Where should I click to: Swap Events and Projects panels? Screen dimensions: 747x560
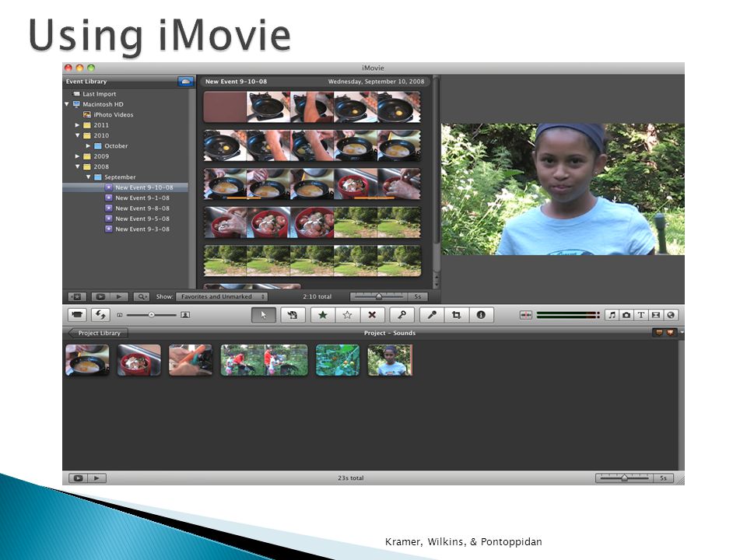100,315
